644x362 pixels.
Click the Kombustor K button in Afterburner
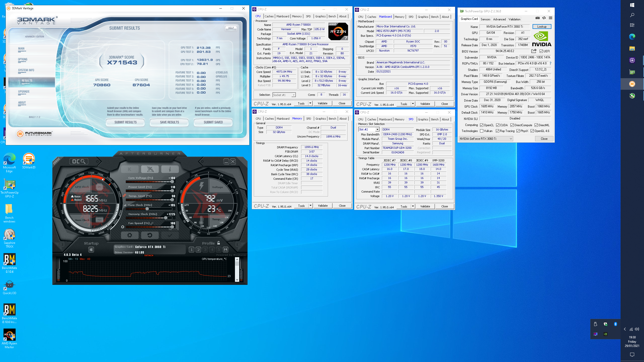pyautogui.click(x=130, y=169)
